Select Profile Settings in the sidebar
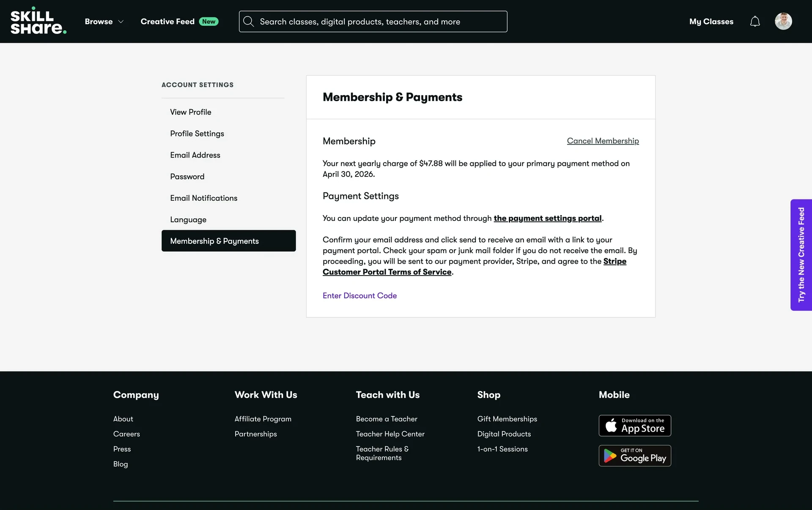Viewport: 812px width, 510px height. tap(197, 133)
